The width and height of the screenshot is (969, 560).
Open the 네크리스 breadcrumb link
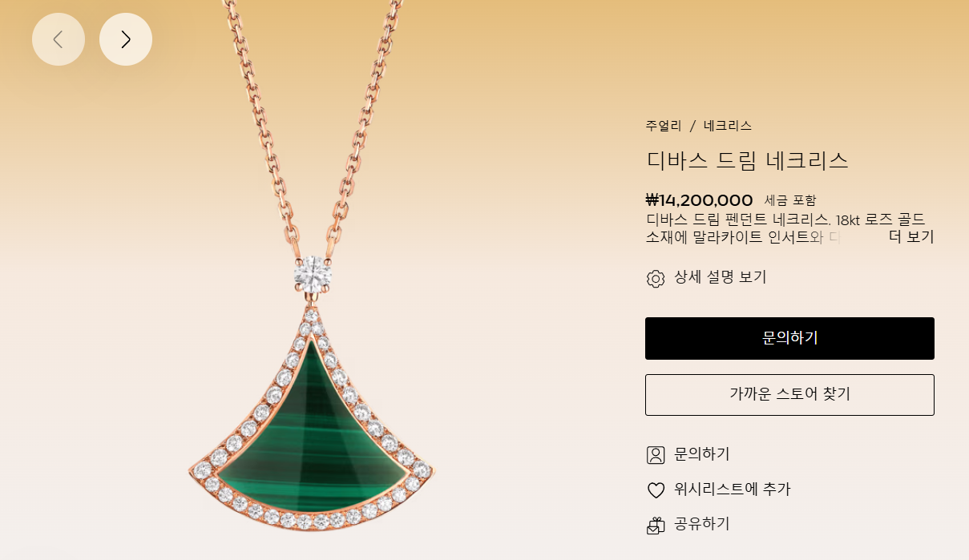tap(728, 126)
